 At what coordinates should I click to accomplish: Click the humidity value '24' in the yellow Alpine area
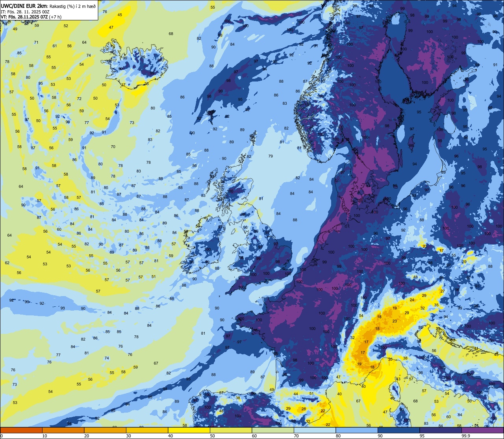pos(412,300)
